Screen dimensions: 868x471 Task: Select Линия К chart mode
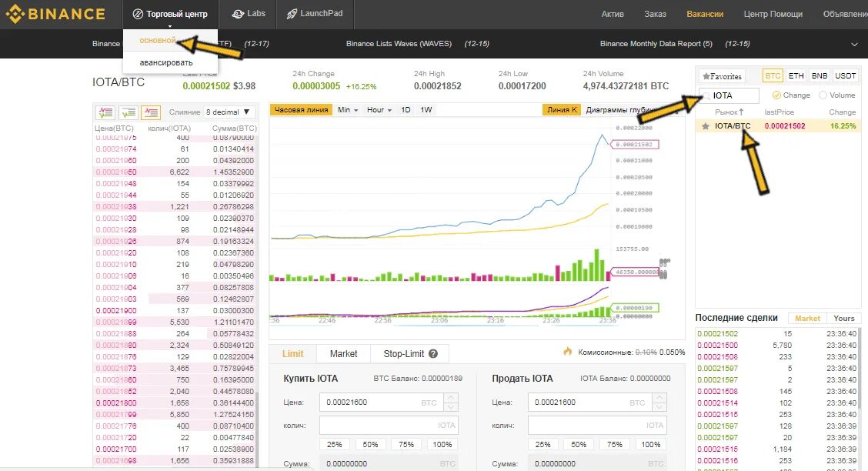click(x=562, y=109)
